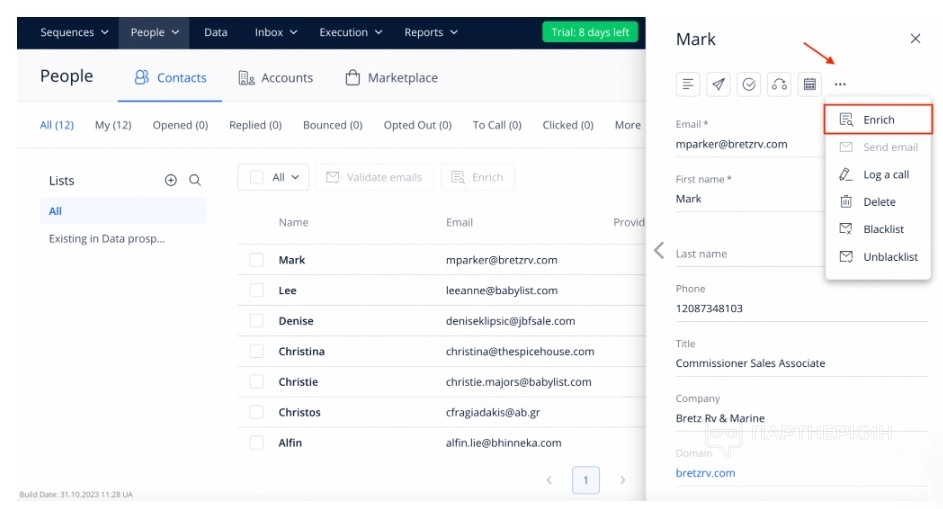Image resolution: width=943 pixels, height=509 pixels.
Task: Click the Company field Bretz Rv & Marine
Action: click(801, 418)
